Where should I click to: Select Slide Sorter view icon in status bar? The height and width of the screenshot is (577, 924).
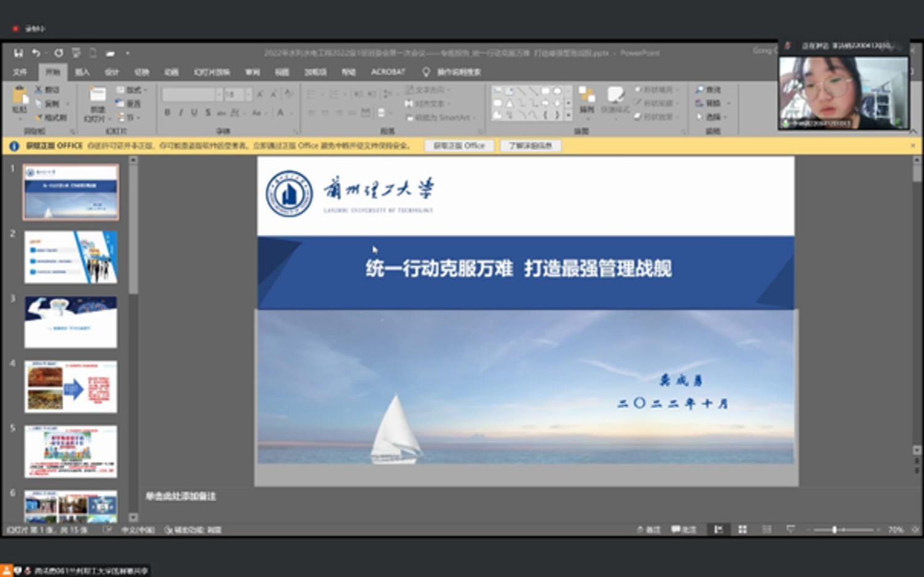742,530
